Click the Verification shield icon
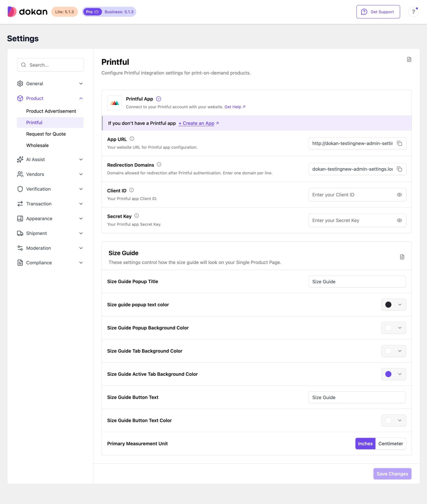Image resolution: width=427 pixels, height=504 pixels. pyautogui.click(x=20, y=189)
